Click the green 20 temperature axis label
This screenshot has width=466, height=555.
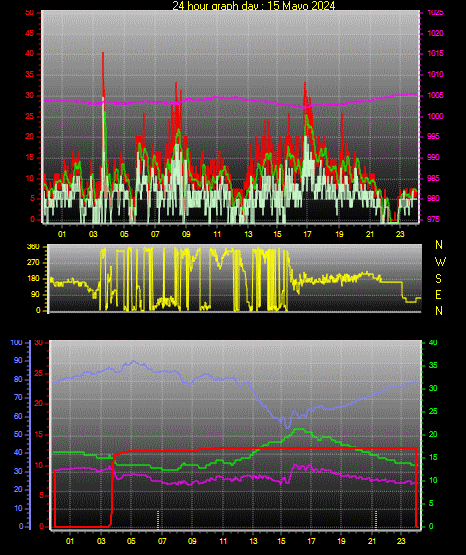point(433,434)
